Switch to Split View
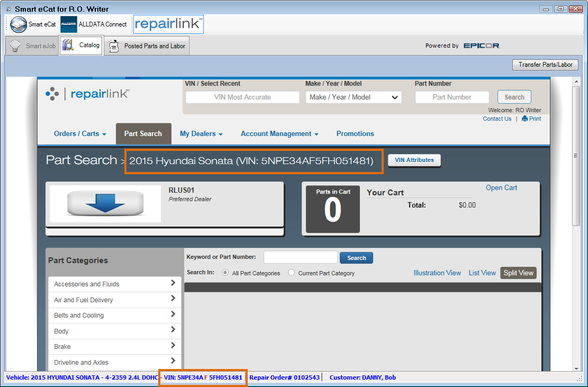The width and height of the screenshot is (588, 387). point(518,273)
